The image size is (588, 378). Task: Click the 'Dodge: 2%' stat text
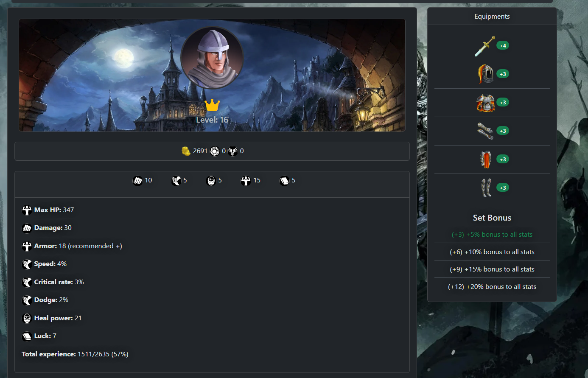pyautogui.click(x=51, y=300)
